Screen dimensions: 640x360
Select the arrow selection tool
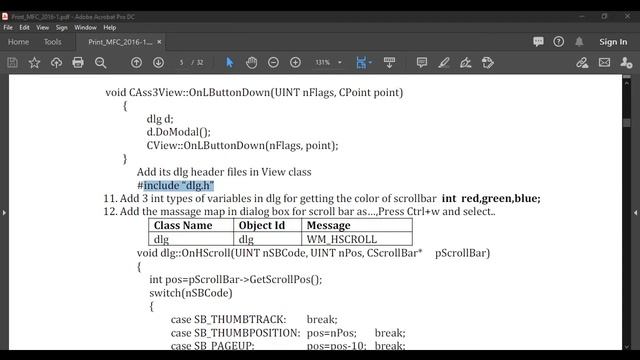(x=229, y=62)
